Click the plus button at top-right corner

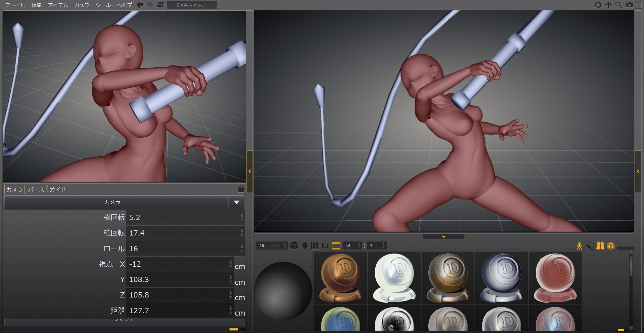(638, 5)
